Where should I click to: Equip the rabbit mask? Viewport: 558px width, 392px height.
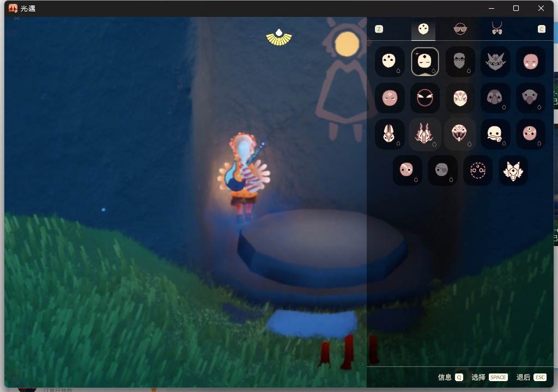coord(389,134)
